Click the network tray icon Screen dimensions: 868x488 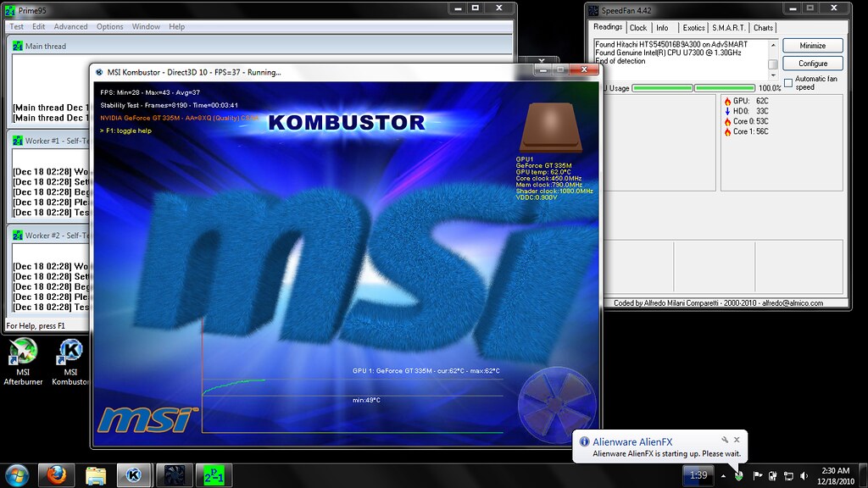tap(789, 475)
